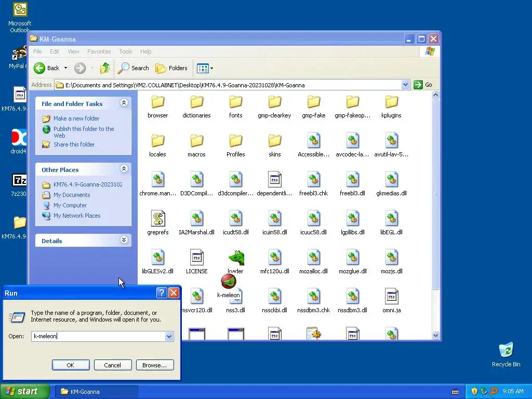Click Cancel in the Run dialog

tap(113, 365)
